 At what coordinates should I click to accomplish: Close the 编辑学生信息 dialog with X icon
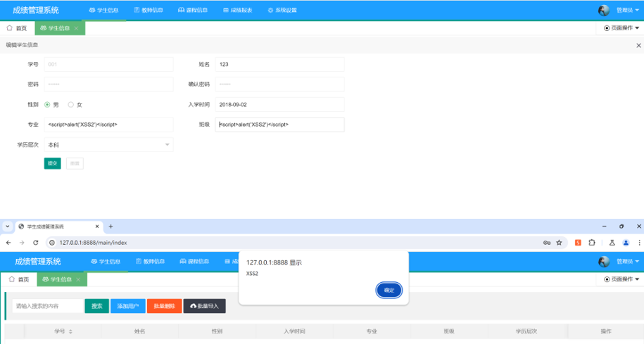tap(638, 45)
